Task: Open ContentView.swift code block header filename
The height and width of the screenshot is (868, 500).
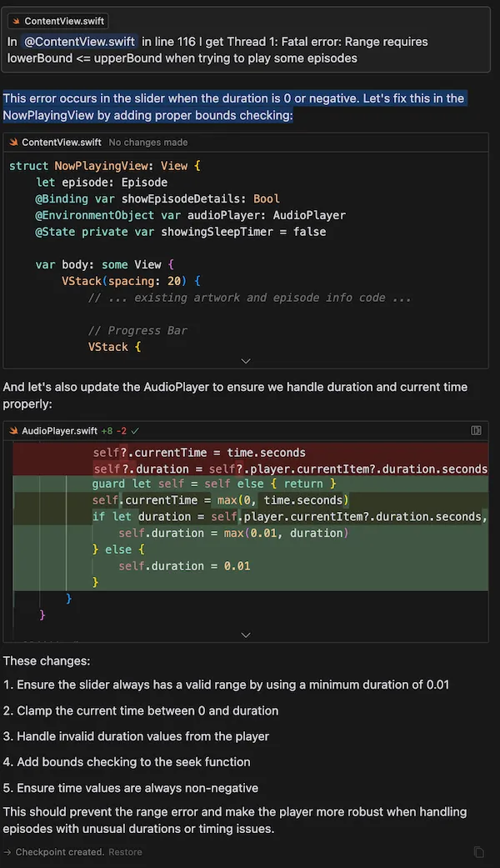Action: 62,143
